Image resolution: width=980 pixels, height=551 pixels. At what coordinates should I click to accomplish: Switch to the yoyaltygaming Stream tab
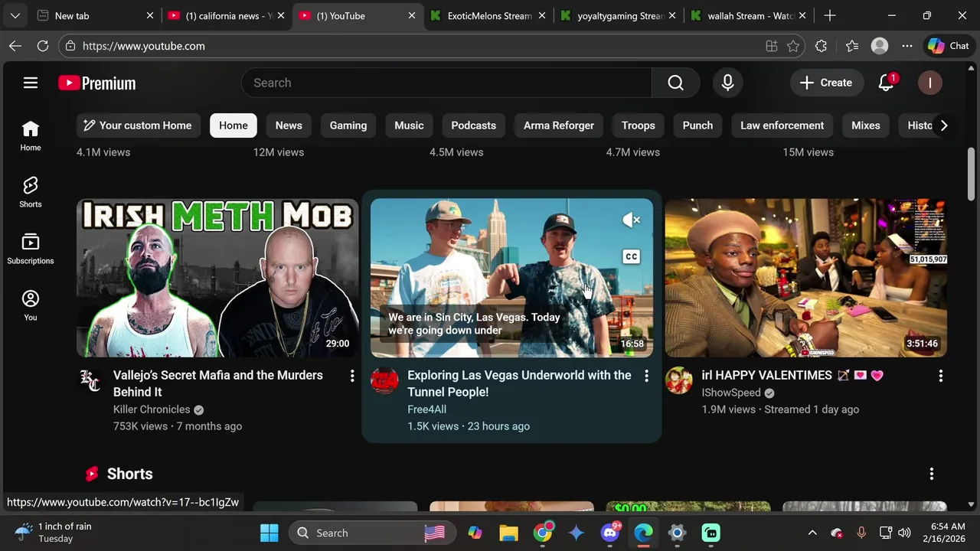coord(619,15)
